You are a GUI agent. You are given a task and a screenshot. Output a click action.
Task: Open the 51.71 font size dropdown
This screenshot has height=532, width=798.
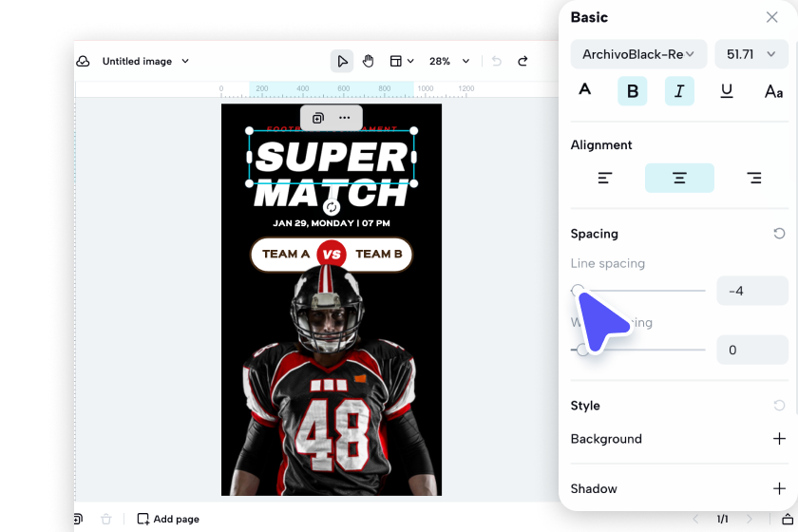[751, 54]
